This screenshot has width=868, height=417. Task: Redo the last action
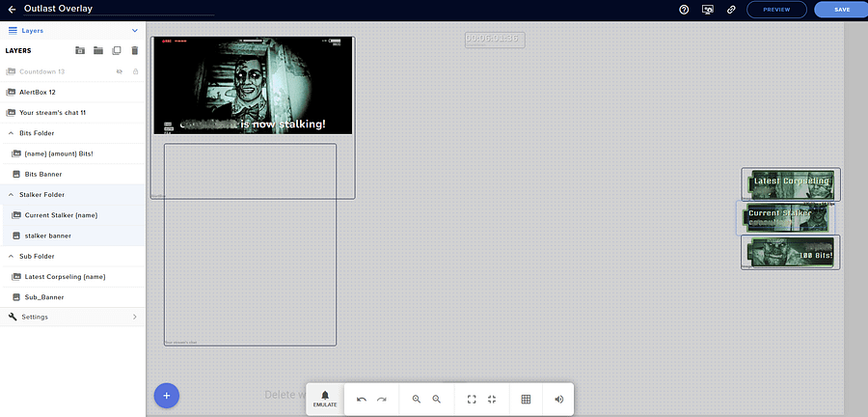(381, 400)
